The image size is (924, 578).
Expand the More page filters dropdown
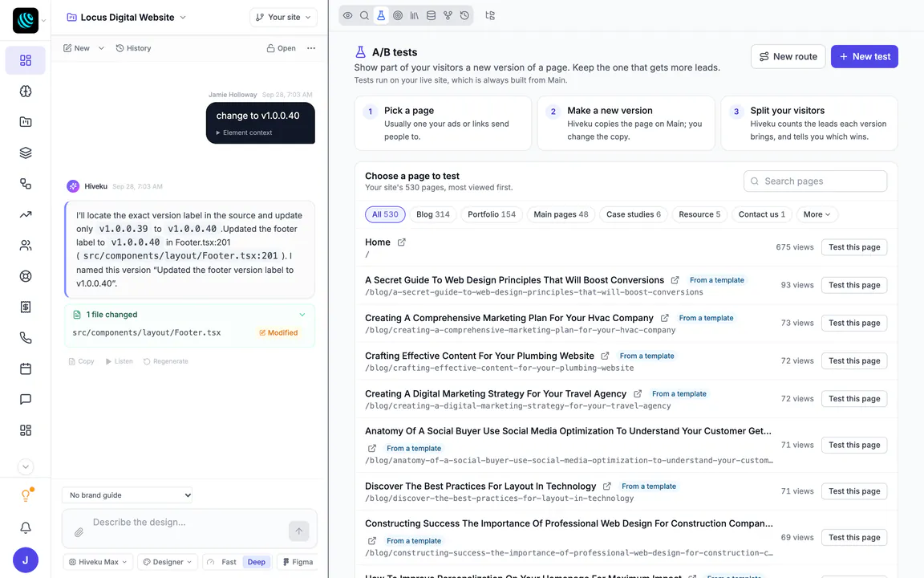coord(817,214)
